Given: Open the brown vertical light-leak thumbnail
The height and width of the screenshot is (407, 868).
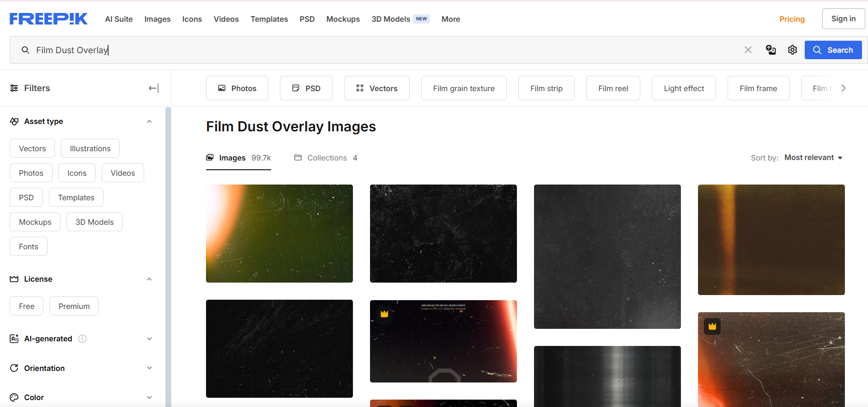Looking at the screenshot, I should point(771,240).
